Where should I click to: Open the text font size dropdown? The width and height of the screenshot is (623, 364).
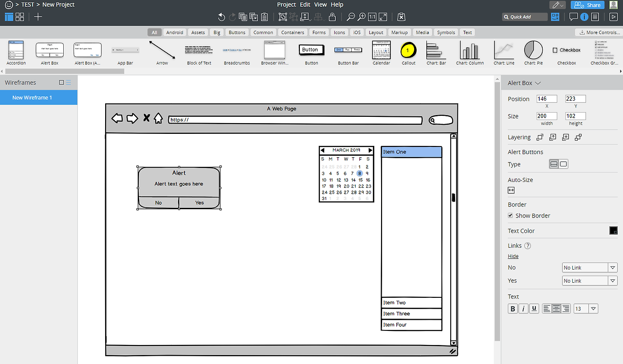[x=593, y=309]
